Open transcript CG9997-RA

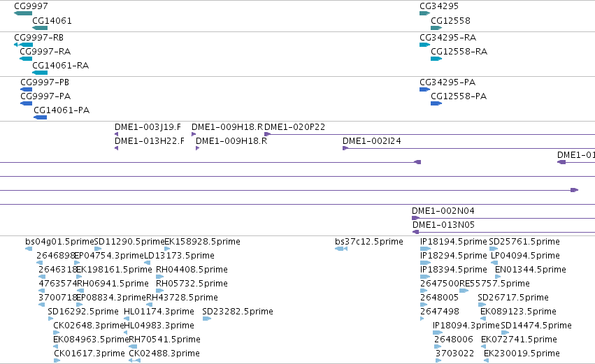point(45,52)
